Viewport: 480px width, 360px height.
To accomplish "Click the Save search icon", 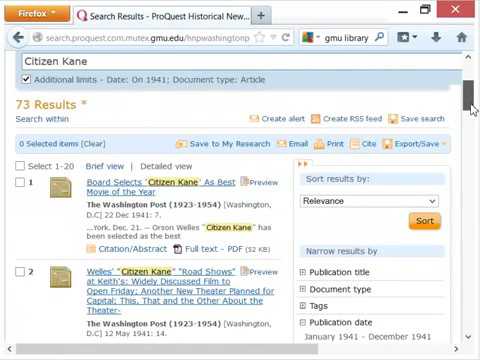I will (393, 118).
